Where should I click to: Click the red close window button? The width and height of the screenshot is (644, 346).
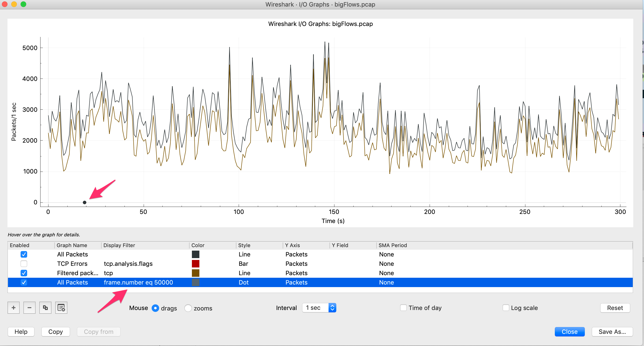click(4, 4)
